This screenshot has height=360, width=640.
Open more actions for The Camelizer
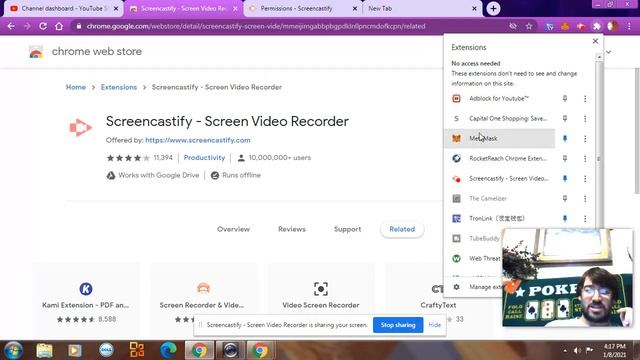click(x=585, y=198)
